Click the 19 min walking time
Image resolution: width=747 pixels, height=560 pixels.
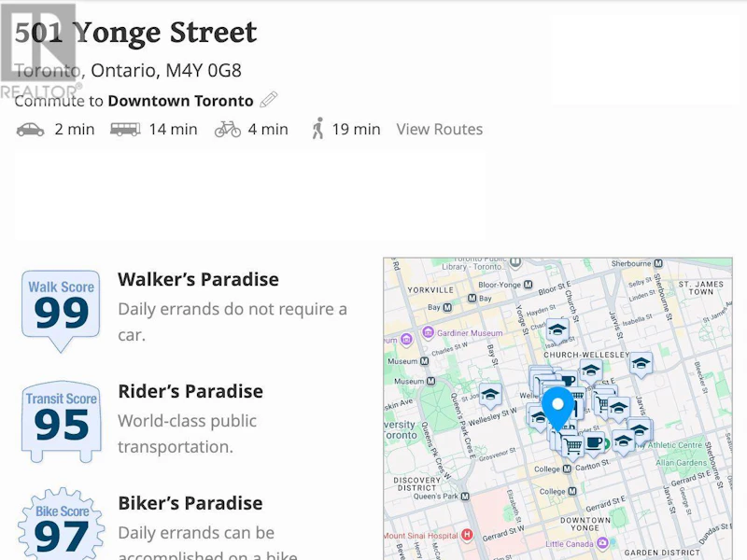tap(356, 129)
